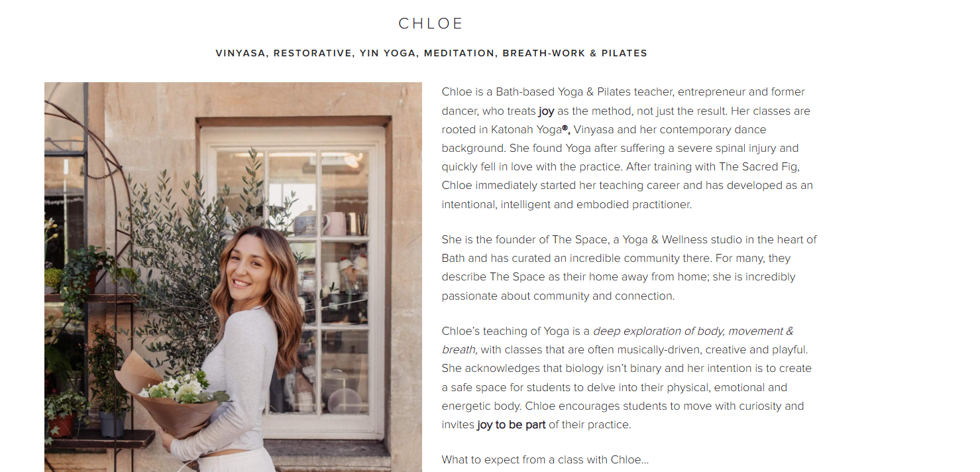
Task: Click the bold phrase joy to be part
Action: [512, 424]
